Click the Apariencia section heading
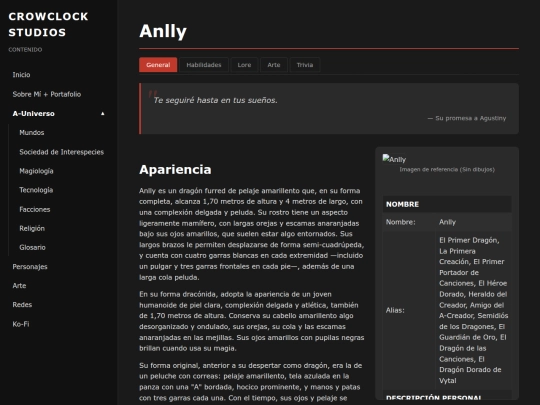 click(175, 169)
